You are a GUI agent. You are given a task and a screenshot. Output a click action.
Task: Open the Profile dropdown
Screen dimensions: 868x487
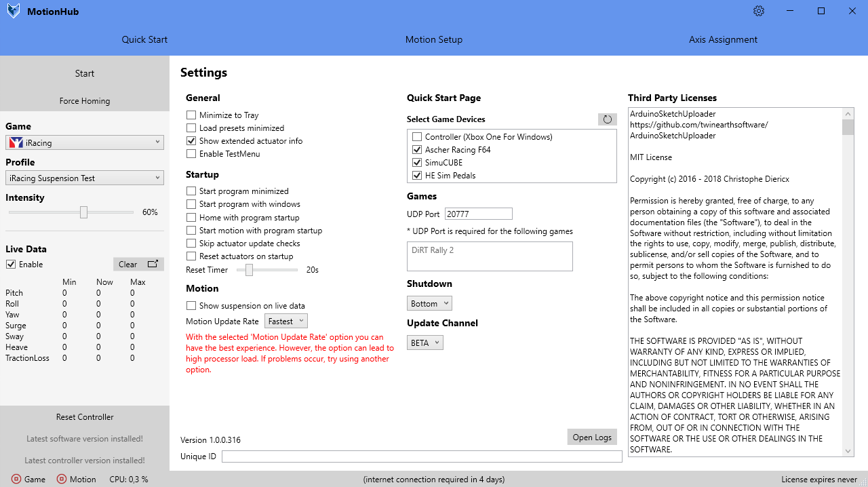85,178
